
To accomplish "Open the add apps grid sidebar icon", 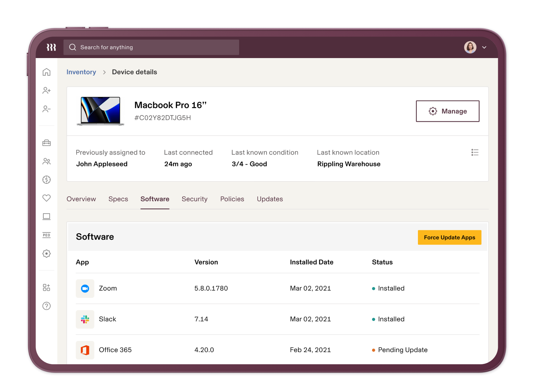I will 46,287.
